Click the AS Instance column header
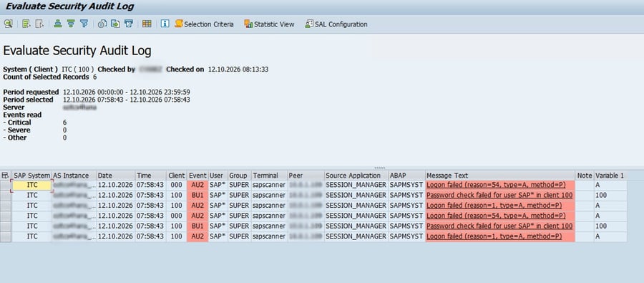Image resolution: width=644 pixels, height=283 pixels. (74, 176)
